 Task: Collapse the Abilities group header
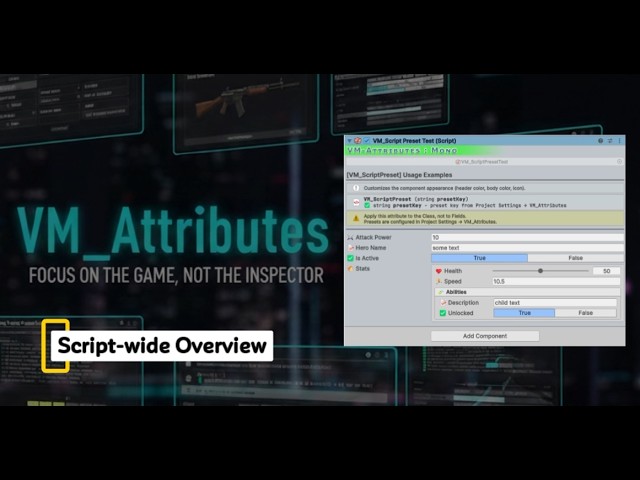(x=528, y=292)
